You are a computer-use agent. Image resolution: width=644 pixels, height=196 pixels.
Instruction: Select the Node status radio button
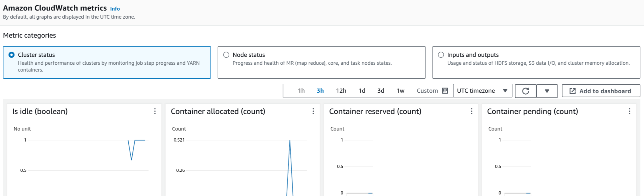pos(226,55)
